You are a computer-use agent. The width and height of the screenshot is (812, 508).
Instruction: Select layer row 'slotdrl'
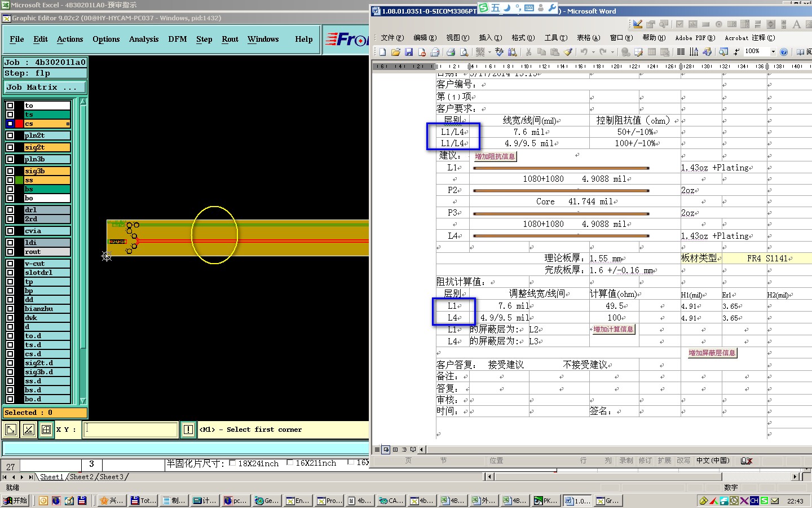coord(47,273)
